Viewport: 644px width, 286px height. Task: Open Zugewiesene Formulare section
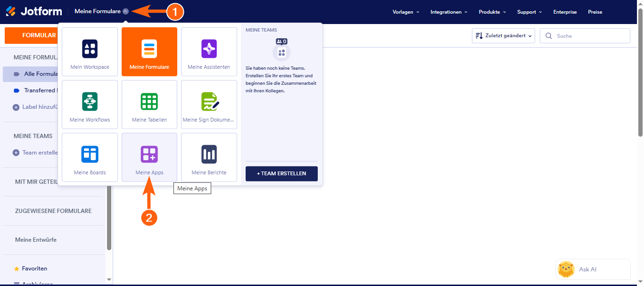[x=53, y=211]
